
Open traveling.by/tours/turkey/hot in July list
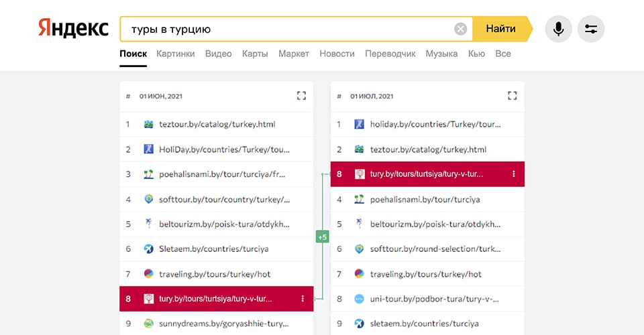pos(426,274)
